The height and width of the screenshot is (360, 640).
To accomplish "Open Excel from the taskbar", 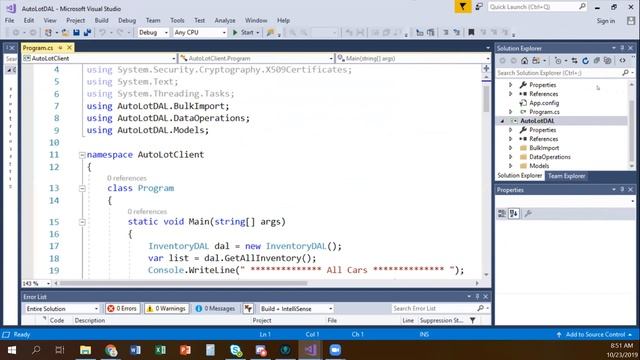I will point(160,350).
